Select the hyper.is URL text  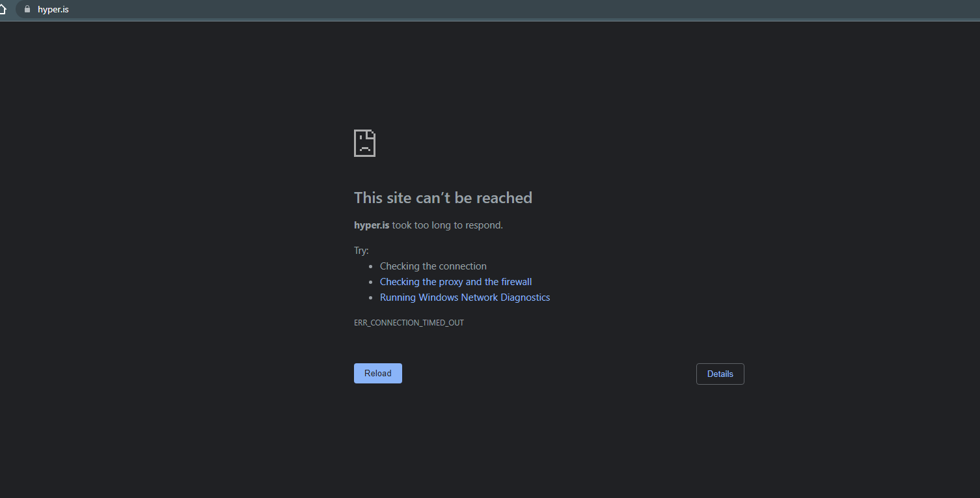click(x=53, y=9)
